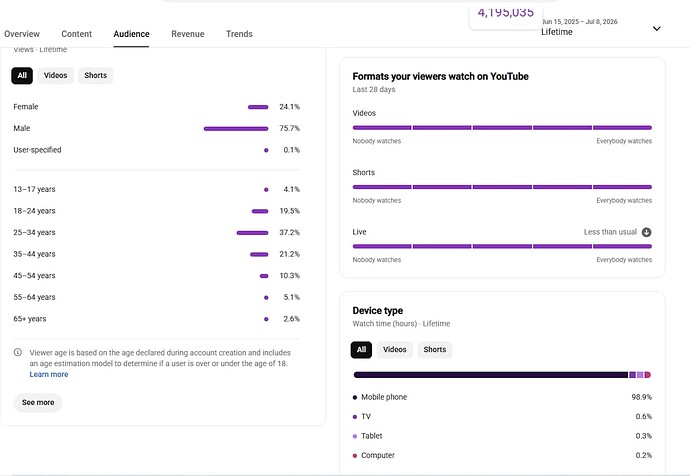Click the Tablet legend dot
Screen dimensions: 690x476
[355, 436]
